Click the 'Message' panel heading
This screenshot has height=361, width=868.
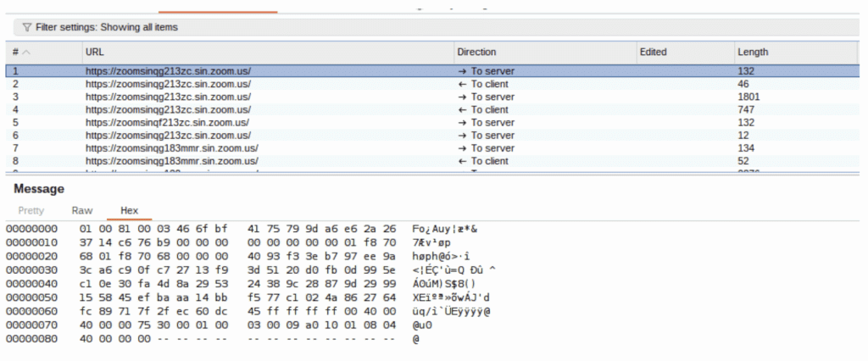(x=39, y=189)
